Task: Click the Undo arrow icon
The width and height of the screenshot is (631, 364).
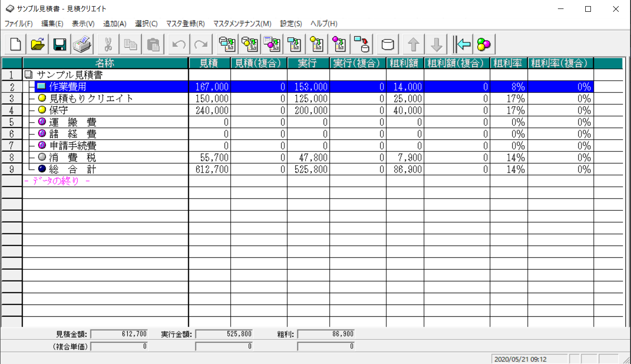Action: 179,45
